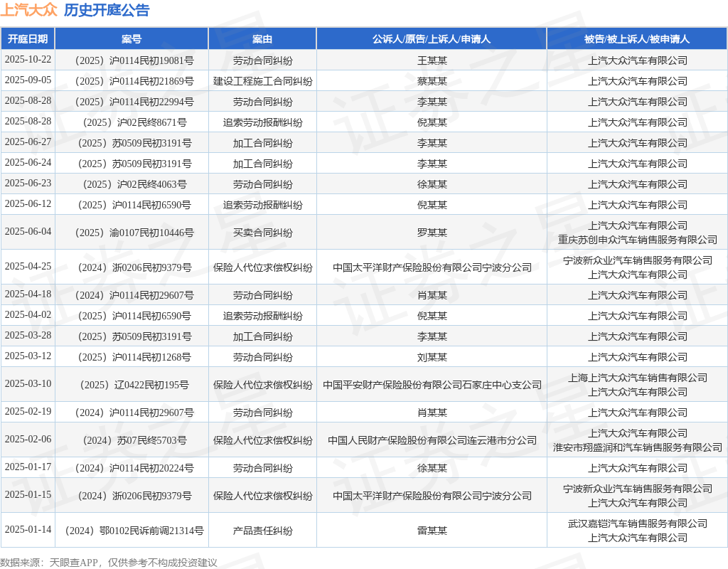Screen dimensions: 728x569
Task: Select plaintiff 王某某
Action: (432, 60)
